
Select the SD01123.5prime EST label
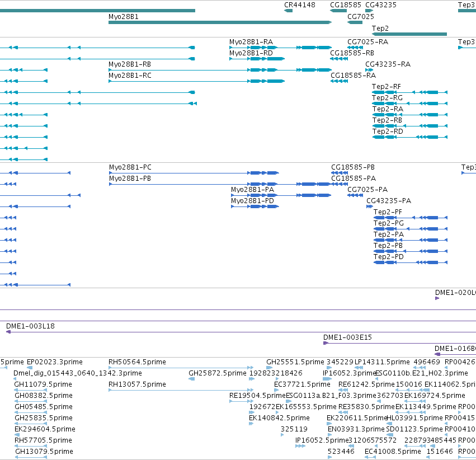414,429
